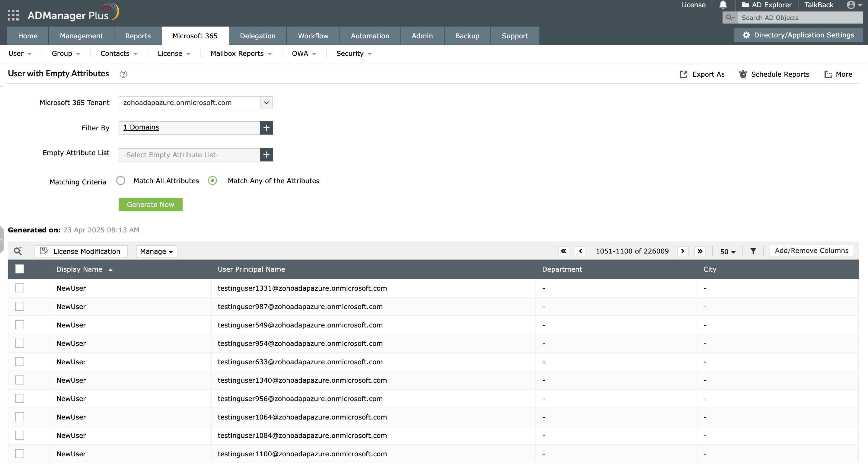Check the select-all checkbox in the table header
Viewport: 868px width, 469px height.
[20, 269]
